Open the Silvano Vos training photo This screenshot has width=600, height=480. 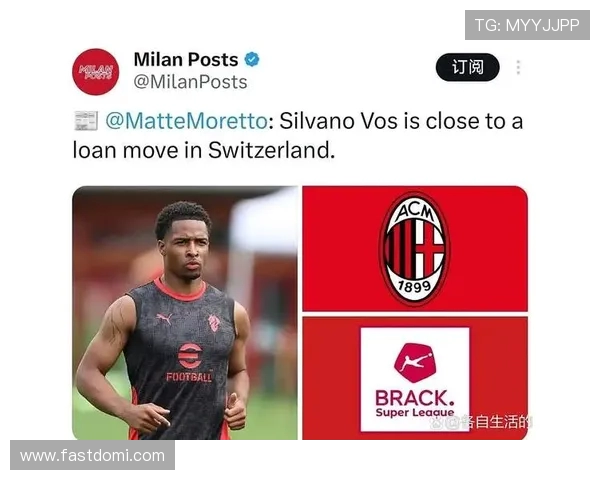tap(185, 313)
